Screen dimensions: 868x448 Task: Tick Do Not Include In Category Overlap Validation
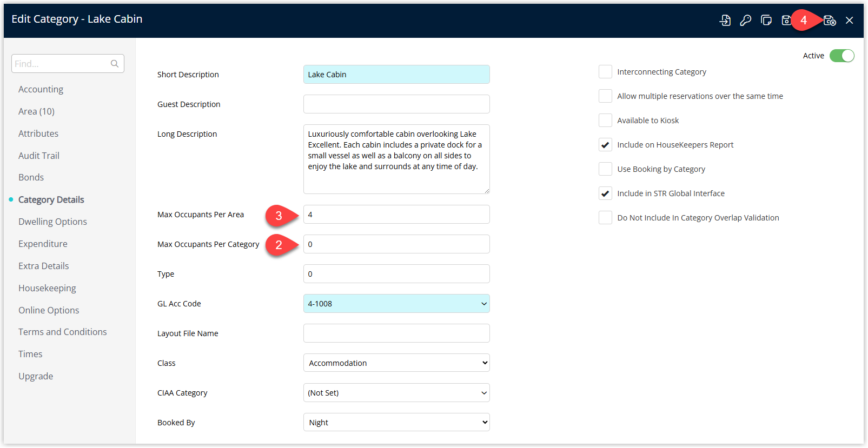[x=605, y=218]
